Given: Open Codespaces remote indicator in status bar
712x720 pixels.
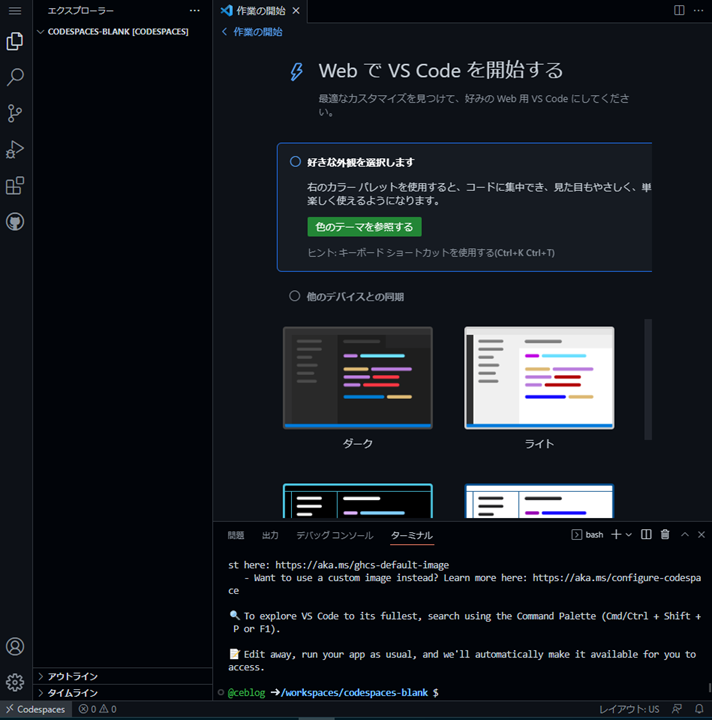Looking at the screenshot, I should click(36, 709).
